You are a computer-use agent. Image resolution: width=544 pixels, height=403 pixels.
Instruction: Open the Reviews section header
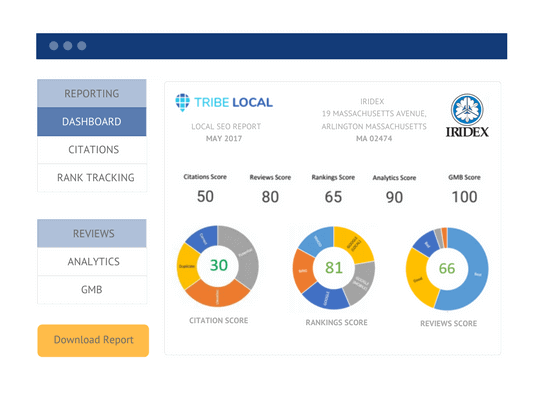tap(92, 233)
